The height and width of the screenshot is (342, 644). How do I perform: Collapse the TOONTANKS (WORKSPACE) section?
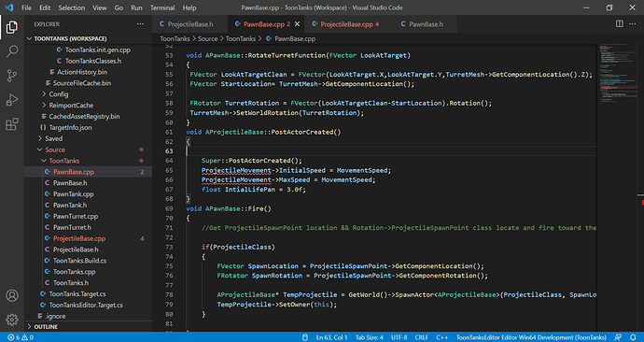tap(70, 38)
